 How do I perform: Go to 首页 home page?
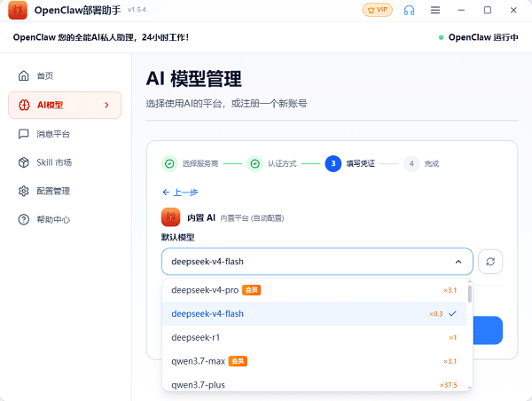[65, 75]
